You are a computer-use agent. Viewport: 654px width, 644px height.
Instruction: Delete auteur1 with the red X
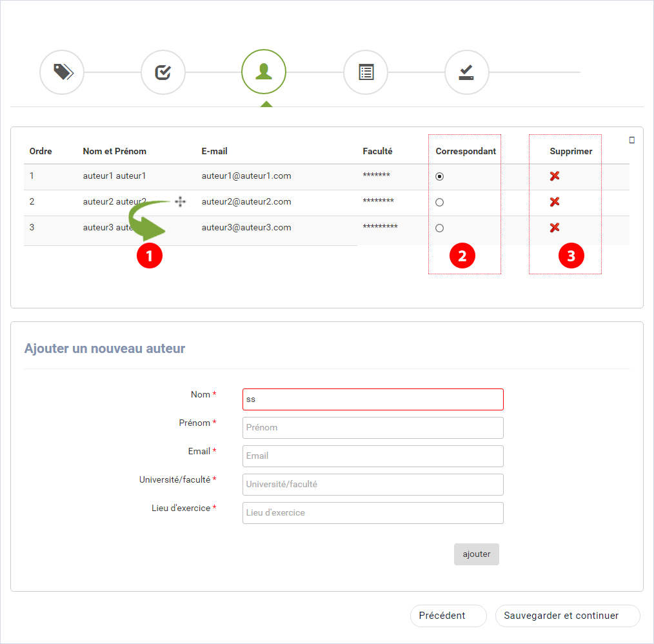point(554,176)
